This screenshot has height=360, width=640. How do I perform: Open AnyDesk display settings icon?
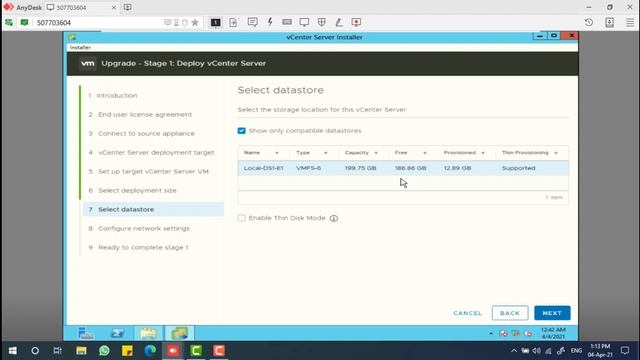[x=304, y=22]
